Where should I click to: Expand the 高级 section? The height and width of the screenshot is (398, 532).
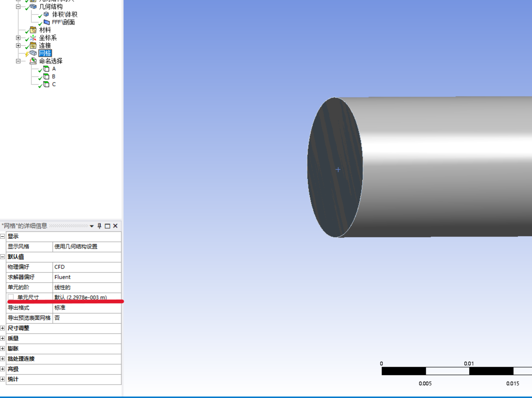click(x=3, y=369)
